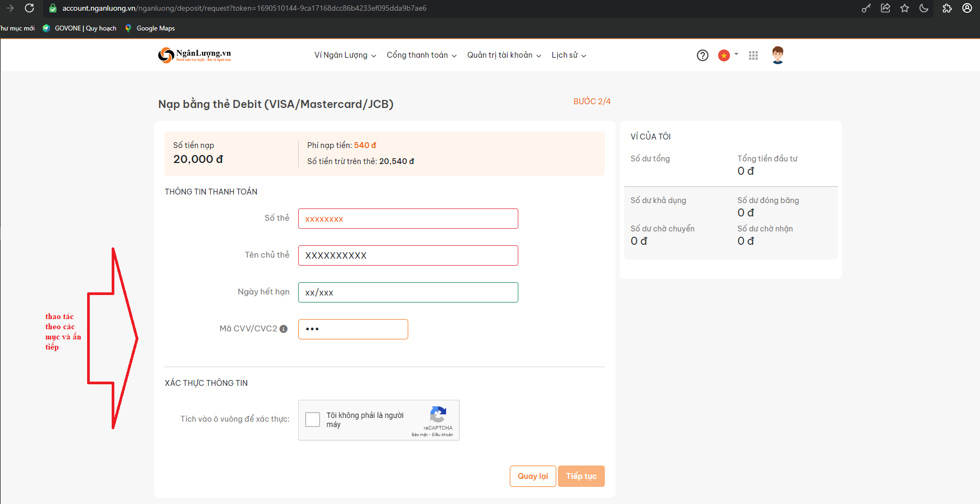Screen dimensions: 980x504
Task: Open the apps grid icon
Action: pos(753,56)
